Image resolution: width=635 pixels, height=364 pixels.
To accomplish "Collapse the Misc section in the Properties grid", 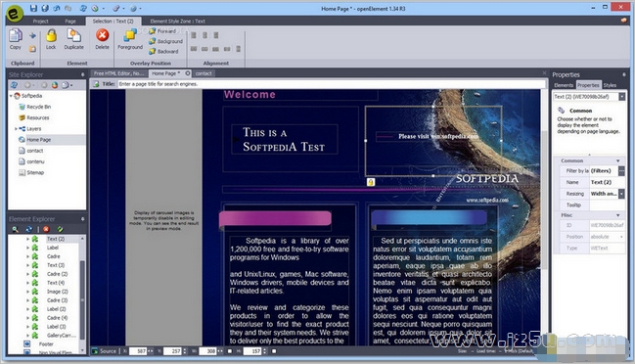I will click(618, 215).
